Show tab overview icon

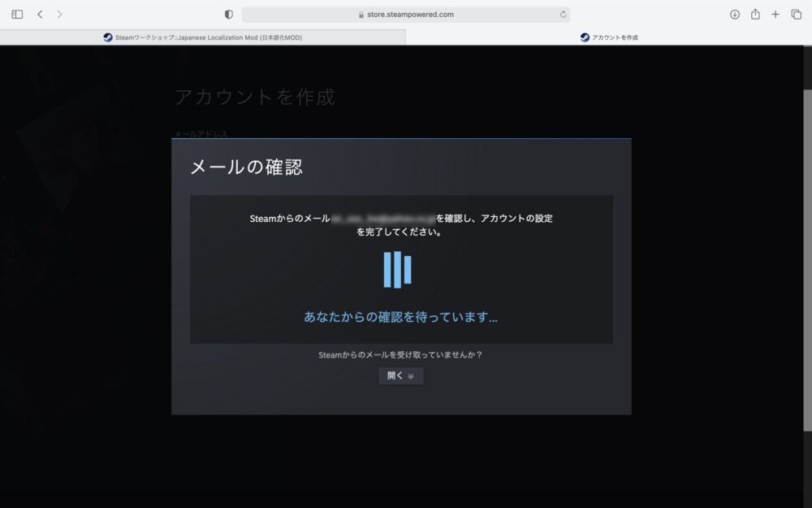(796, 15)
